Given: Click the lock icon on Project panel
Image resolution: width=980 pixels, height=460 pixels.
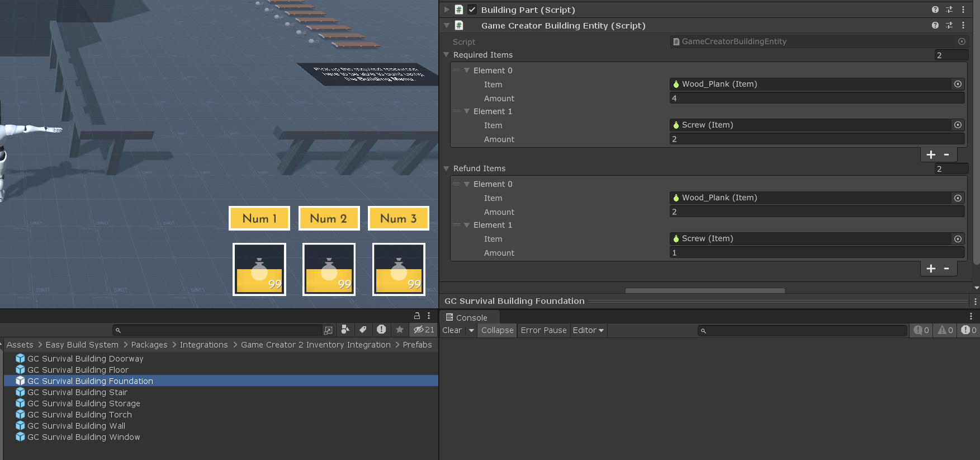Looking at the screenshot, I should [x=416, y=316].
